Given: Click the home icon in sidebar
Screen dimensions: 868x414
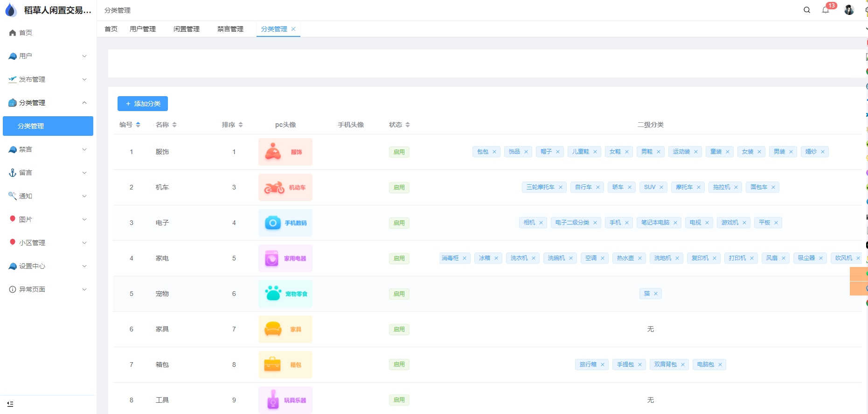Looking at the screenshot, I should click(x=13, y=33).
